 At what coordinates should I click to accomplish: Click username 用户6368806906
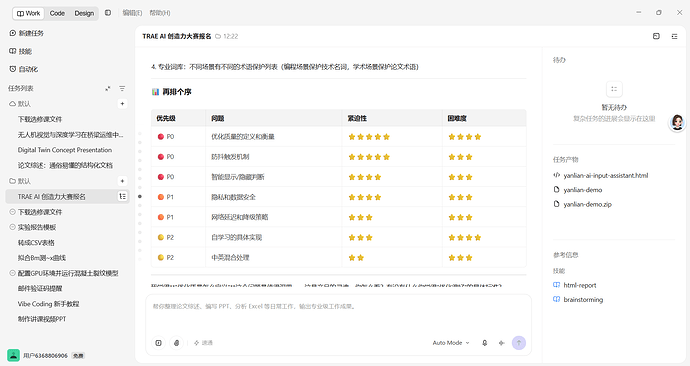click(x=45, y=355)
